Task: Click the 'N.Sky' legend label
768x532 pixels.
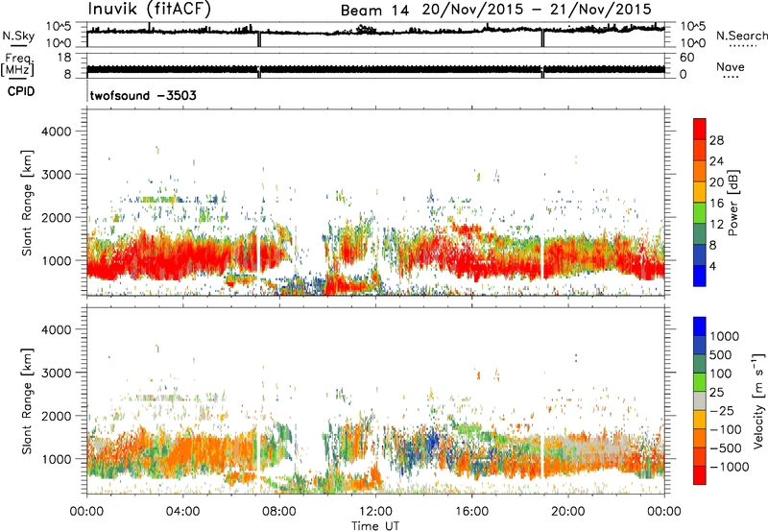Action: [x=18, y=36]
